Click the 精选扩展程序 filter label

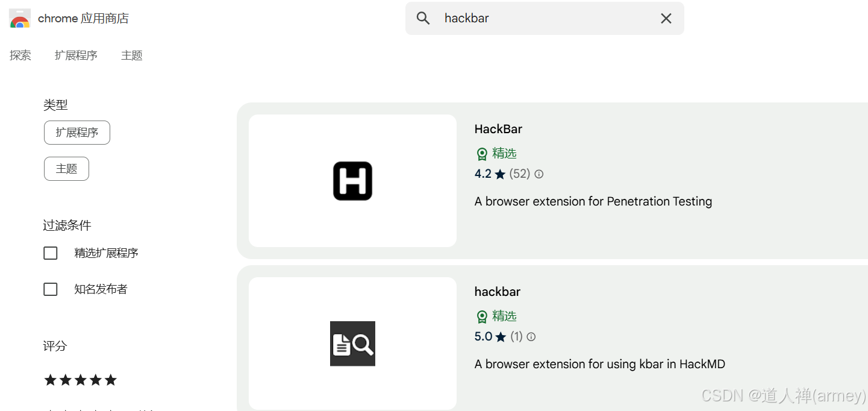click(x=107, y=253)
